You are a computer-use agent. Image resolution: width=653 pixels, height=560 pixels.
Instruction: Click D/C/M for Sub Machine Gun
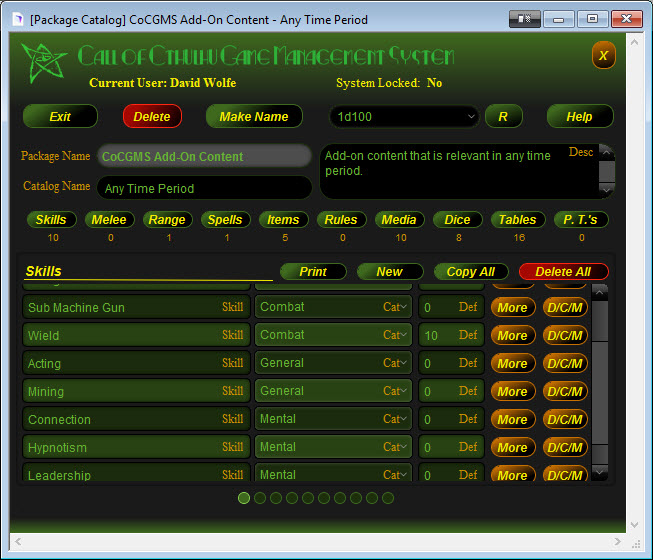565,307
